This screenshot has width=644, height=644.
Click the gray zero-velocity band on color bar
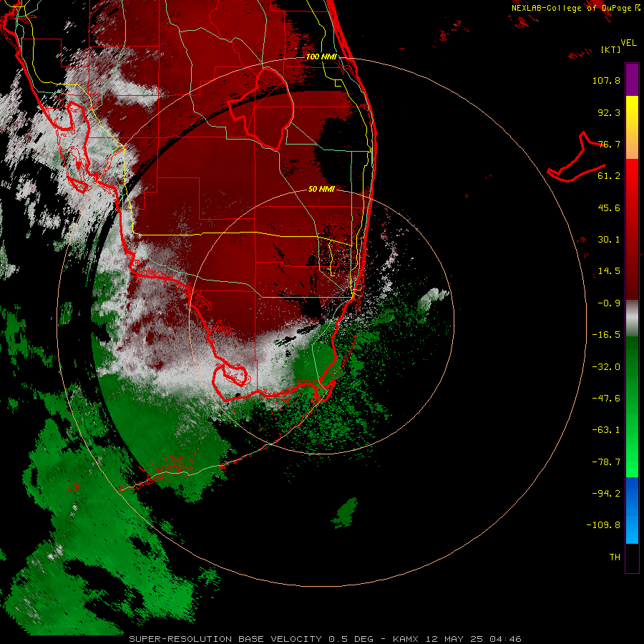tap(632, 318)
